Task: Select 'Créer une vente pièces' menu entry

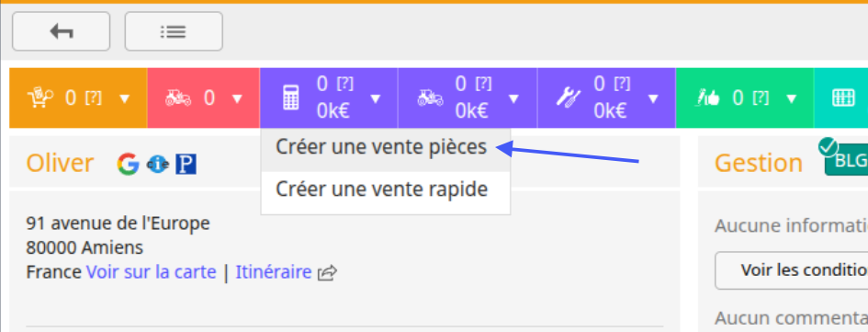Action: click(385, 150)
